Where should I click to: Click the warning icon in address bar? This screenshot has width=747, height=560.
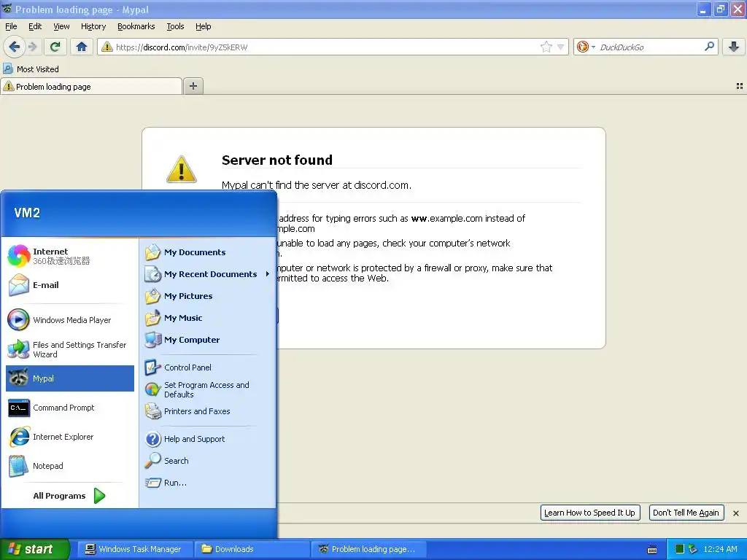pyautogui.click(x=107, y=47)
